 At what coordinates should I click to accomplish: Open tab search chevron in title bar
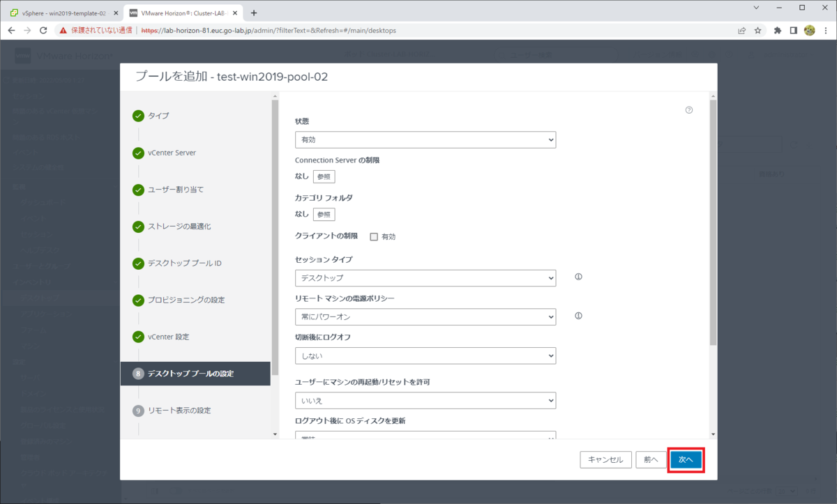(x=757, y=8)
